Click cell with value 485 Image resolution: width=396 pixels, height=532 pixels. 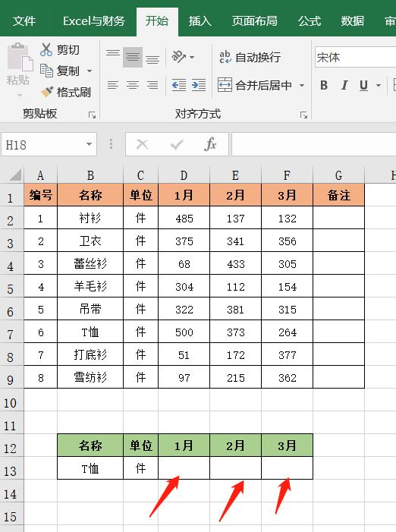(x=184, y=218)
